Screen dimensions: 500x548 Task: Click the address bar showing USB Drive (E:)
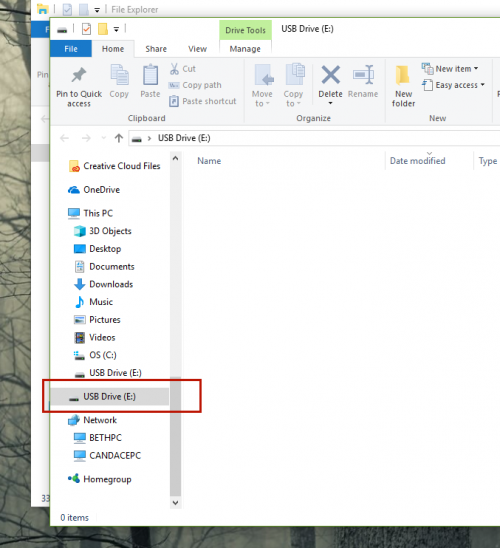click(x=314, y=138)
